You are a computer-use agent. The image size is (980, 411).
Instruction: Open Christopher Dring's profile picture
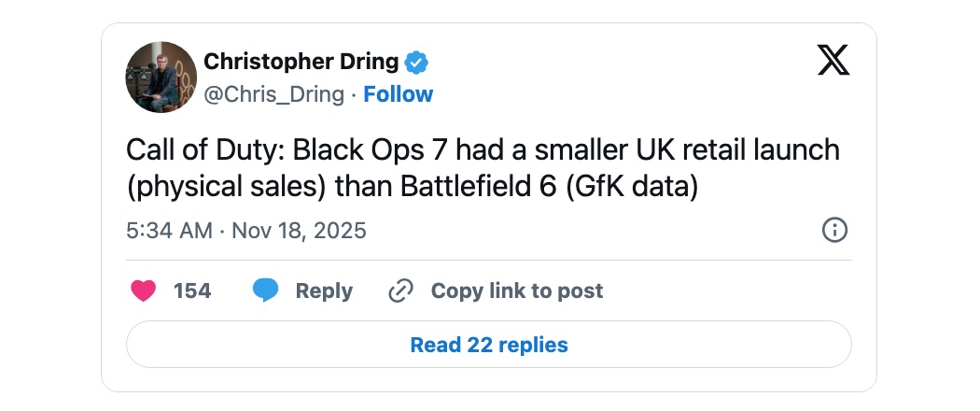161,77
